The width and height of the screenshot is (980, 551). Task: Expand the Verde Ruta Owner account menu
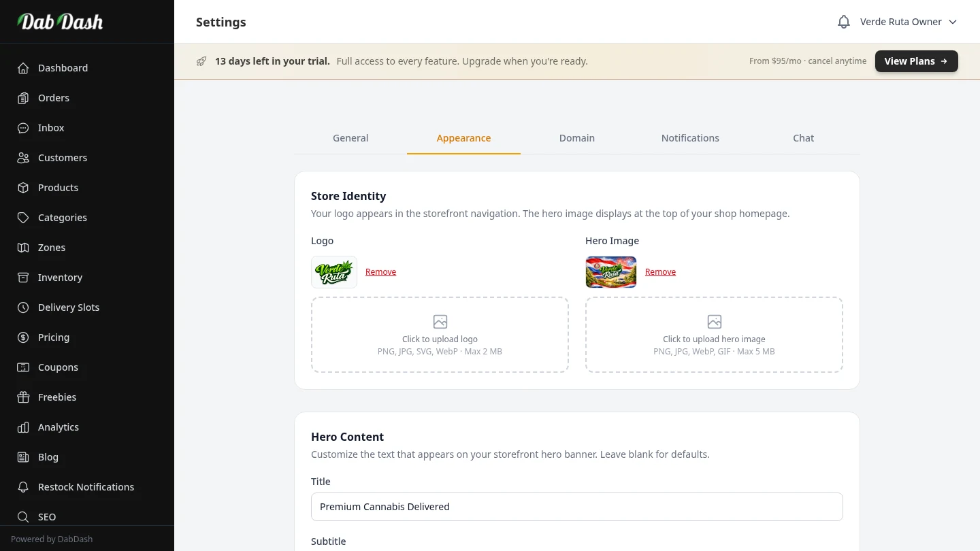pos(909,22)
